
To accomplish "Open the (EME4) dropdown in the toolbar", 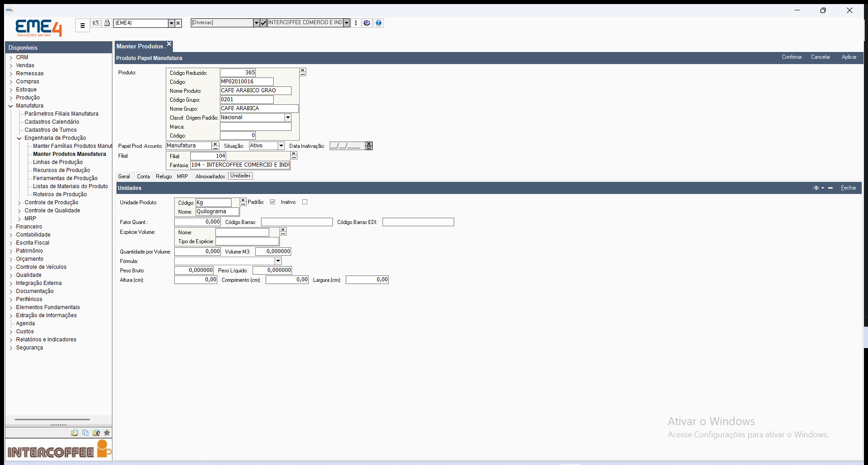I will coord(171,23).
